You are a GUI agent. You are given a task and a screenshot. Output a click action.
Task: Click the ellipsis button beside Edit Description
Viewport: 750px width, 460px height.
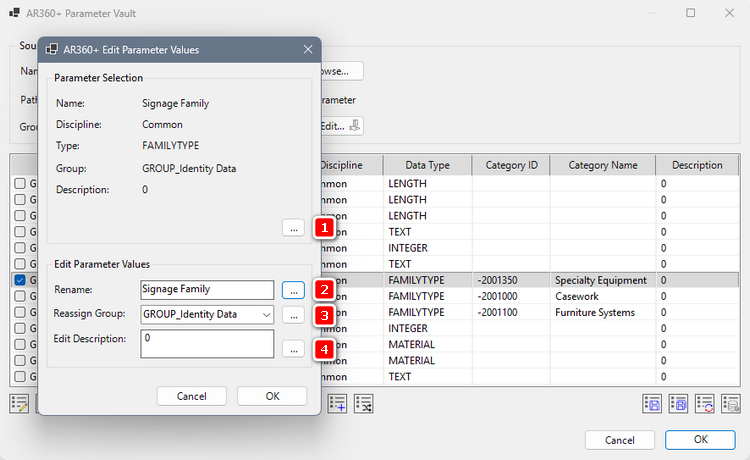[x=292, y=349]
